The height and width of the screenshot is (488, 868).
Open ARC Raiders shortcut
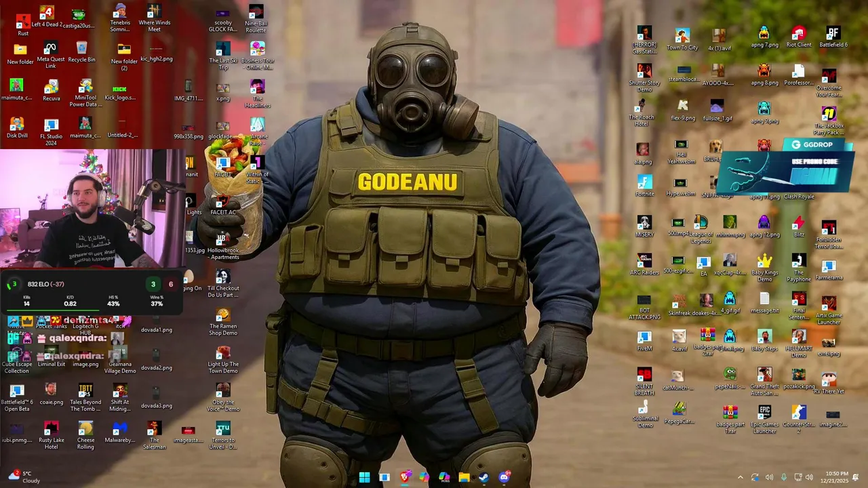(x=644, y=265)
